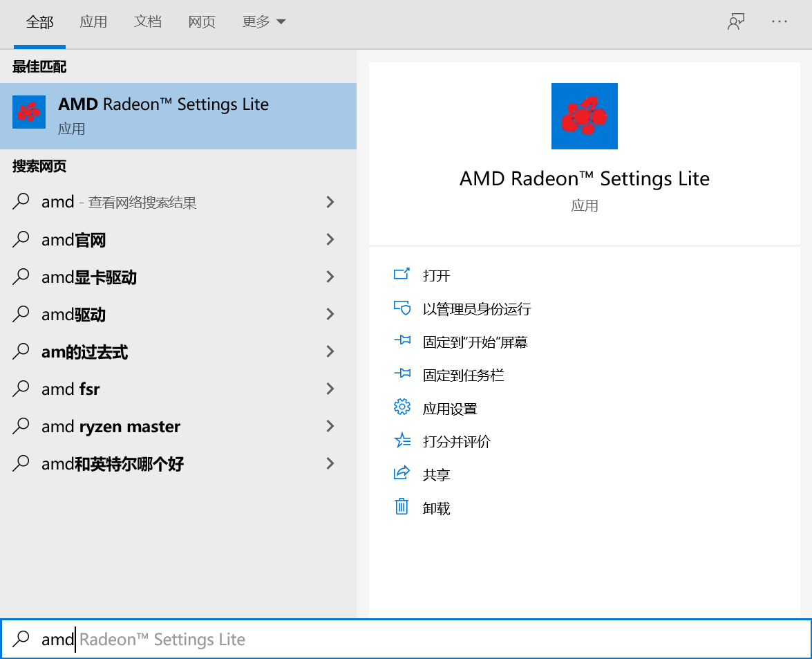Select AMD Radeon Settings Lite best match result
Viewport: 812px width, 659px height.
point(178,116)
